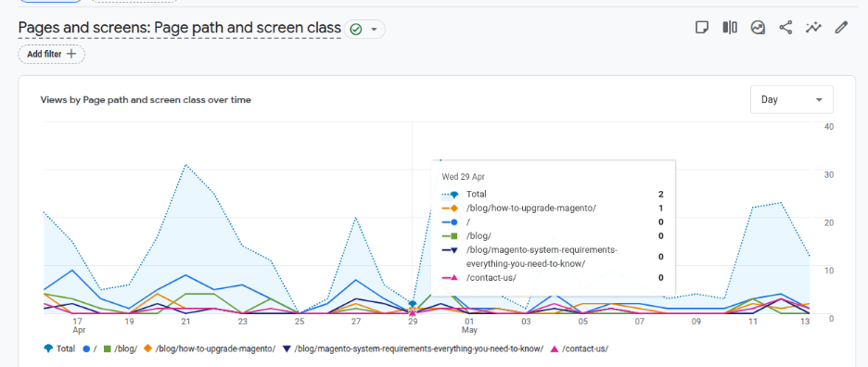Screen dimensions: 868x367
Task: Expand the report status dropdown arrow
Action: point(375,30)
